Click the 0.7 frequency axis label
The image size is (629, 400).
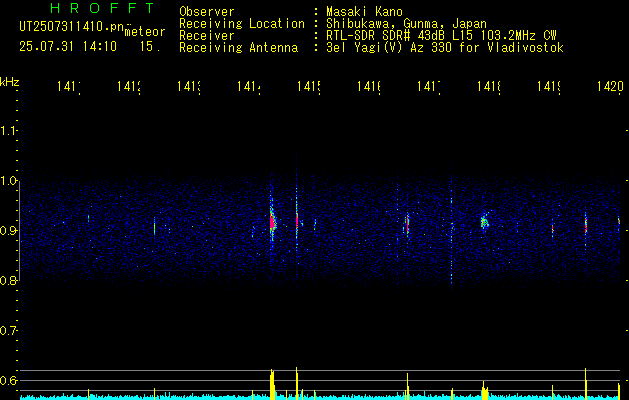pyautogui.click(x=8, y=331)
